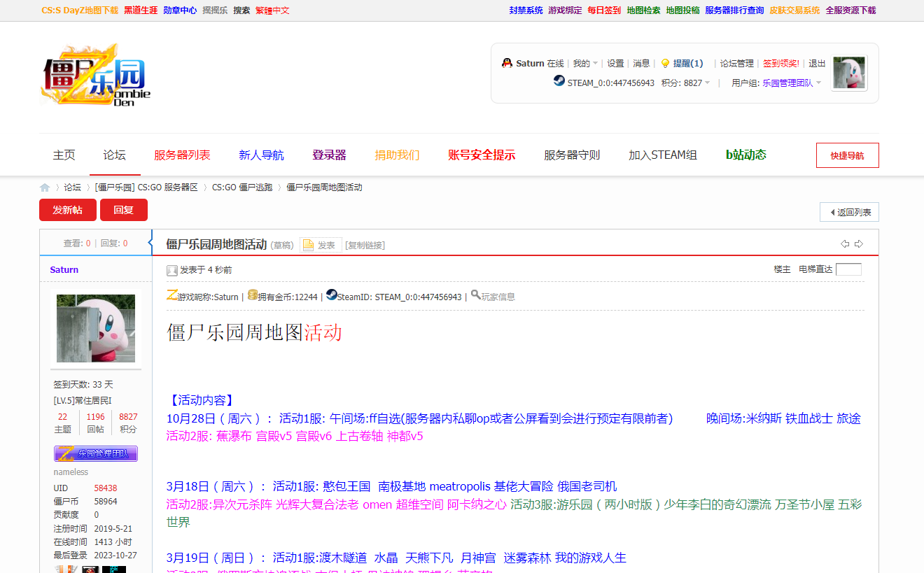This screenshot has height=573, width=924.
Task: Open the 皮肤交易系统 top link
Action: pos(794,10)
